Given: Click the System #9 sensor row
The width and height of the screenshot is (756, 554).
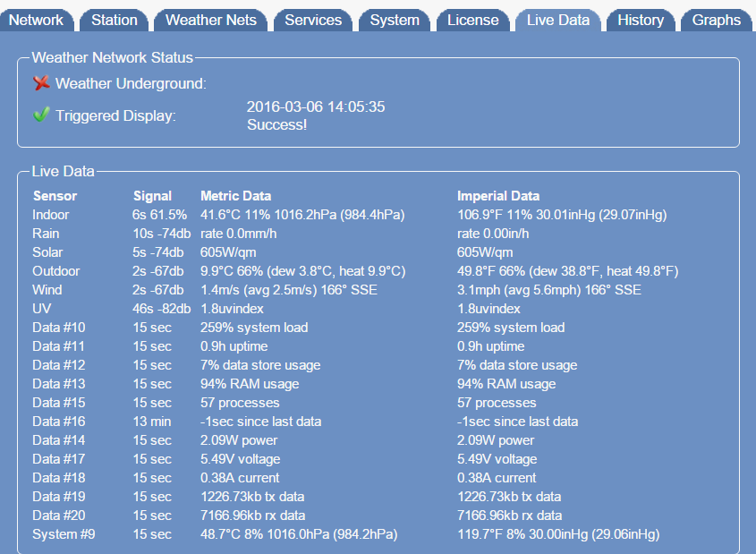Looking at the screenshot, I should click(64, 534).
